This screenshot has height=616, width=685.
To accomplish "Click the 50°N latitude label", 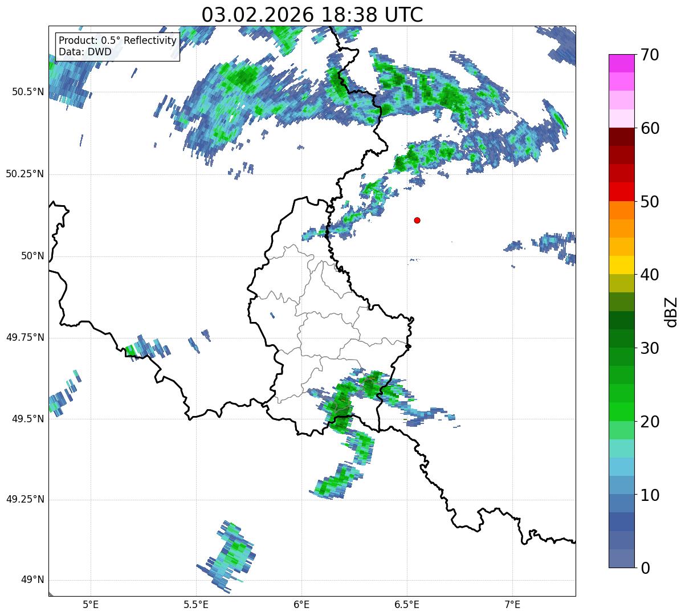I will [x=32, y=256].
